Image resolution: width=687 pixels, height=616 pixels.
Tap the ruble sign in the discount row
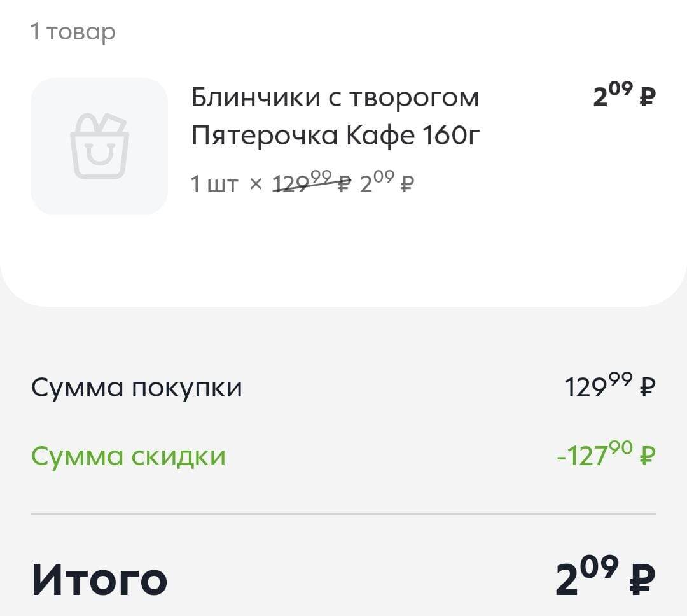(648, 455)
